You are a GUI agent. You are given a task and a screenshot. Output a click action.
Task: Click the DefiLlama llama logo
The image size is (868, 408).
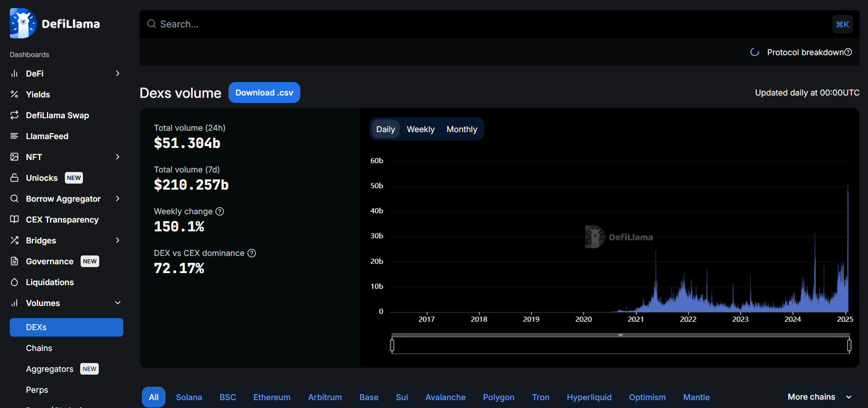pos(23,23)
